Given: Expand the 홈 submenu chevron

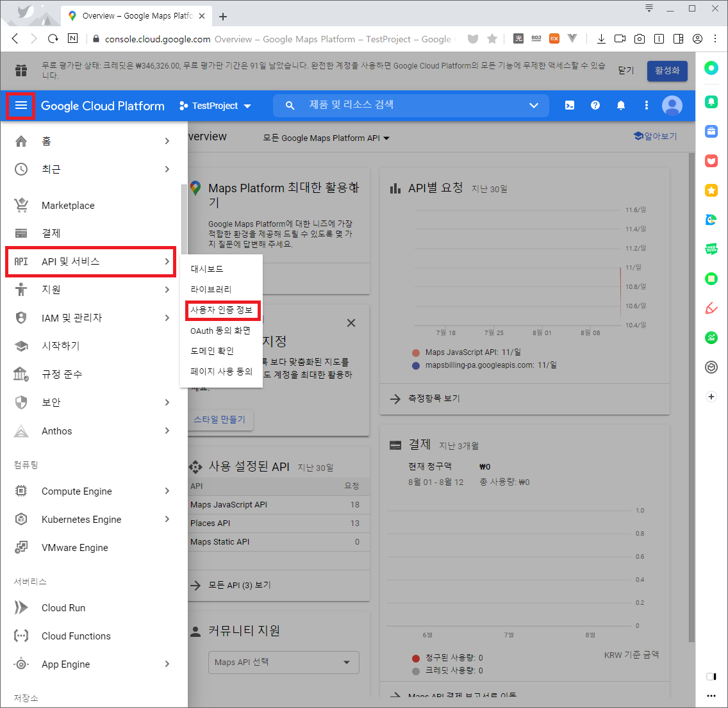Looking at the screenshot, I should point(167,141).
